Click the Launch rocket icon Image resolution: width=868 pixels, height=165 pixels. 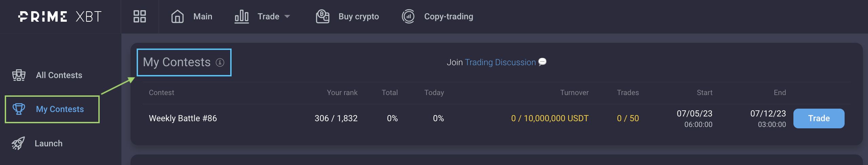tap(18, 143)
